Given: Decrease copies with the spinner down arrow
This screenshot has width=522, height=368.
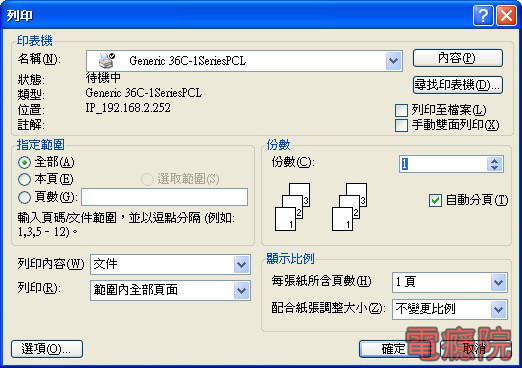Looking at the screenshot, I should (x=494, y=168).
